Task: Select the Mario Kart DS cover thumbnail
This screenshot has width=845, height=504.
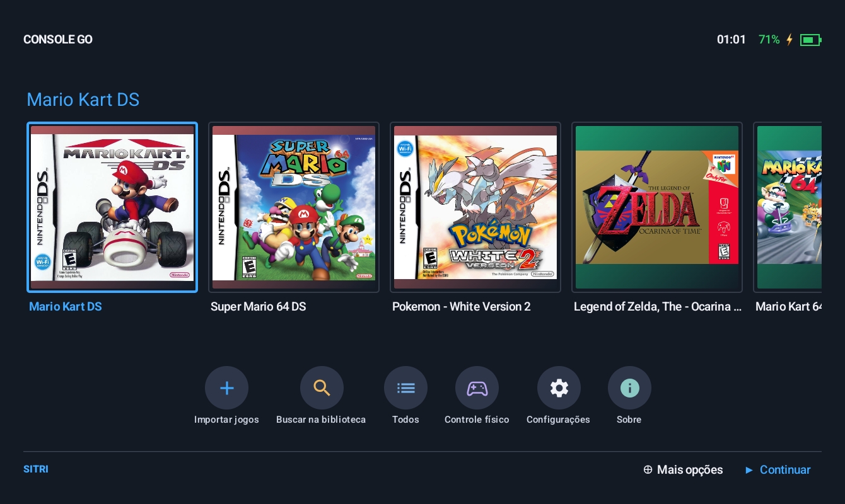Action: [112, 207]
